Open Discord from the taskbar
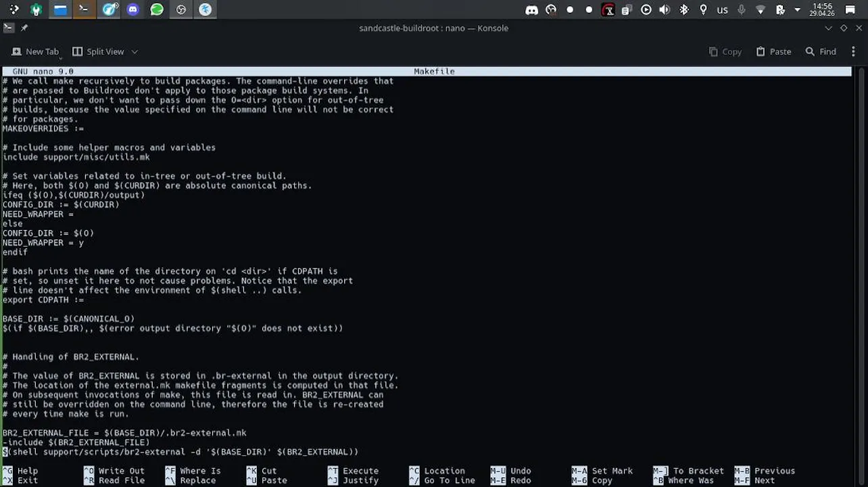 point(133,9)
